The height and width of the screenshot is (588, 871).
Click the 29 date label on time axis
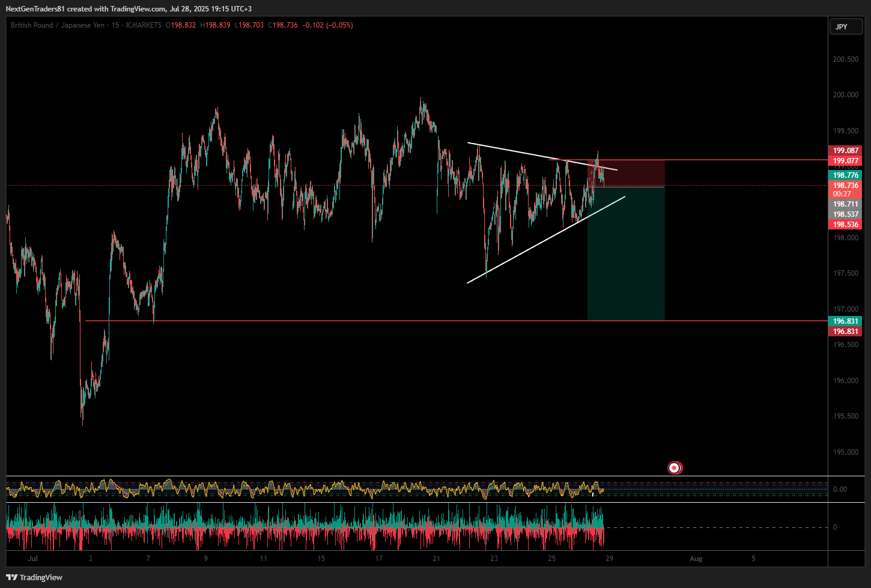pos(609,559)
